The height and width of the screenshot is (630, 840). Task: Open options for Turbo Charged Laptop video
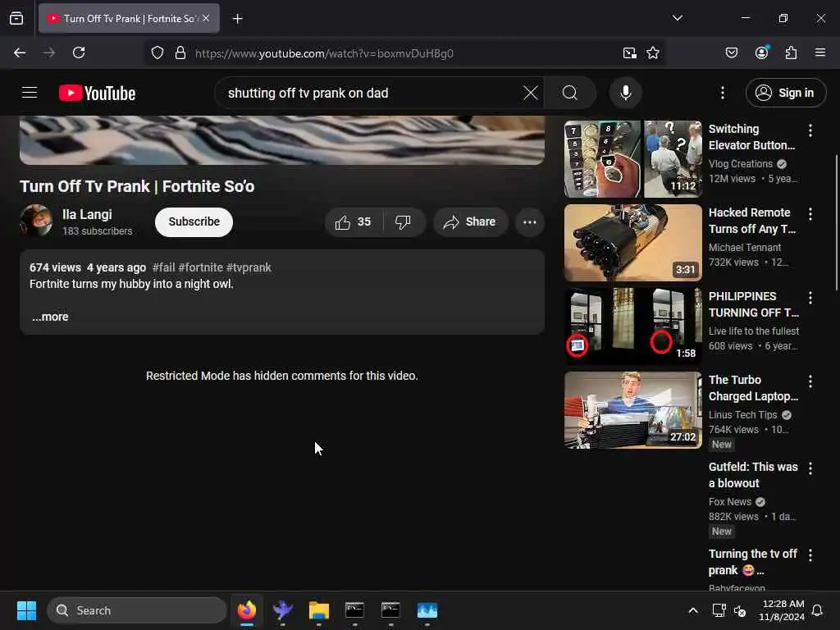point(810,381)
